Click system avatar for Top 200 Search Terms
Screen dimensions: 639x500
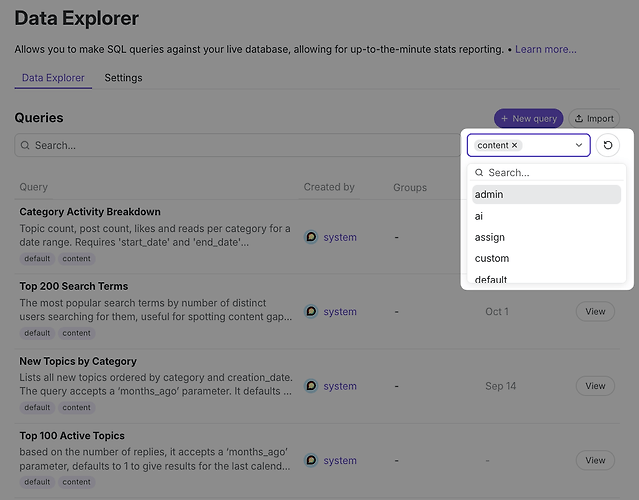311,311
